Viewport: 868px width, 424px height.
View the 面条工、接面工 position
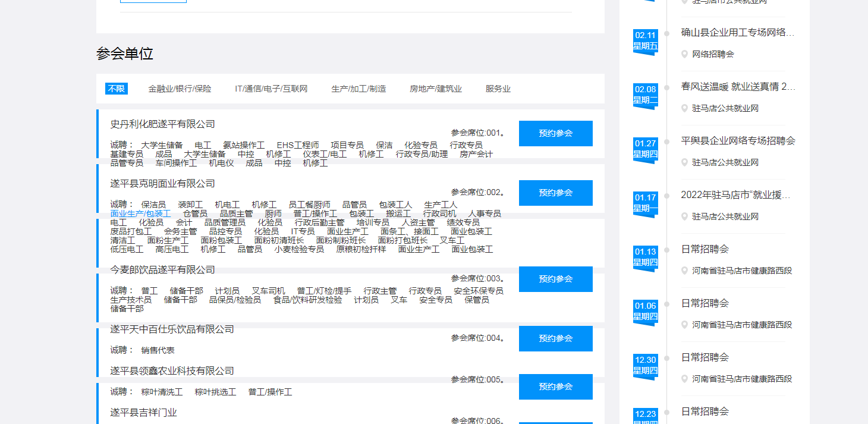click(x=409, y=231)
